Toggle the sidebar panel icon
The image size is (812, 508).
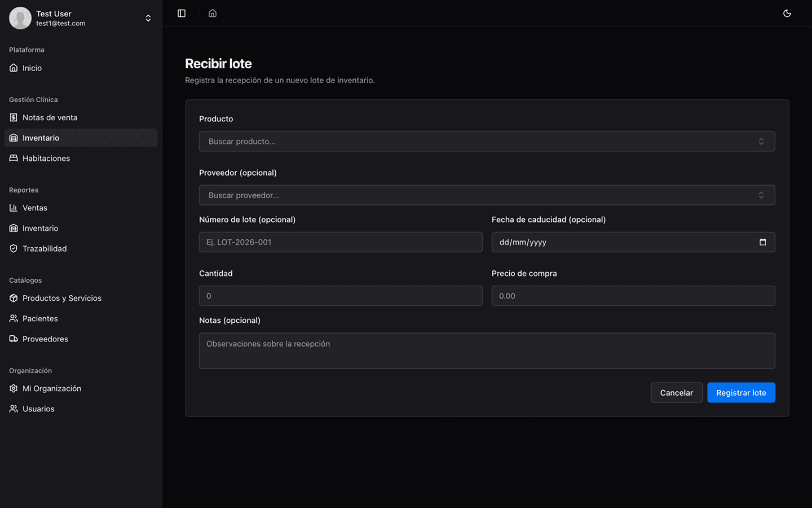coord(182,14)
